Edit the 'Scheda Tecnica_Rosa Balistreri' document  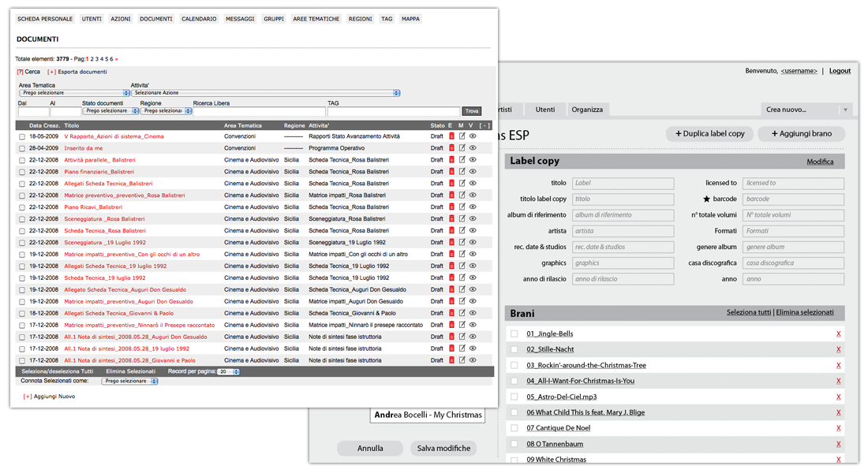[x=462, y=231]
